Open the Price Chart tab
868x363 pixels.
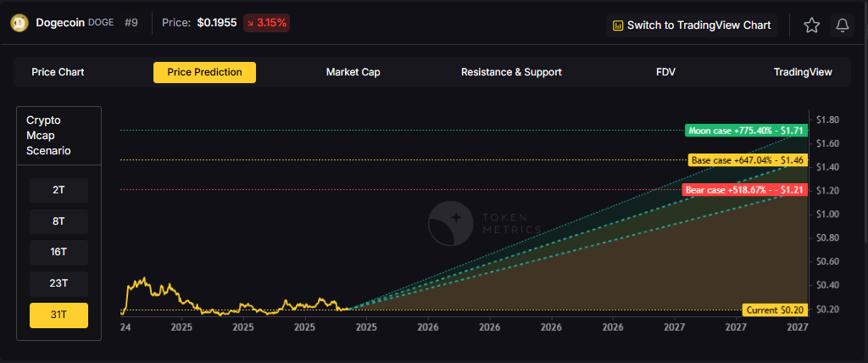point(58,72)
